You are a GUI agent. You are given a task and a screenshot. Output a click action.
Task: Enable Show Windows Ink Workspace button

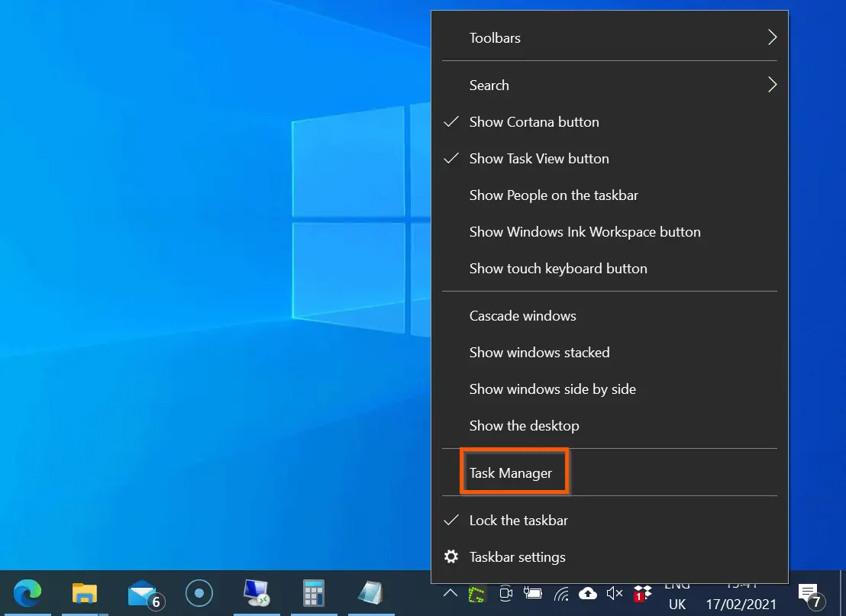point(609,232)
